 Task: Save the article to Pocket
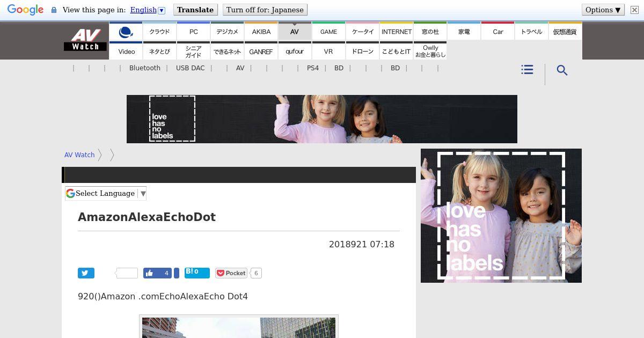(x=231, y=273)
